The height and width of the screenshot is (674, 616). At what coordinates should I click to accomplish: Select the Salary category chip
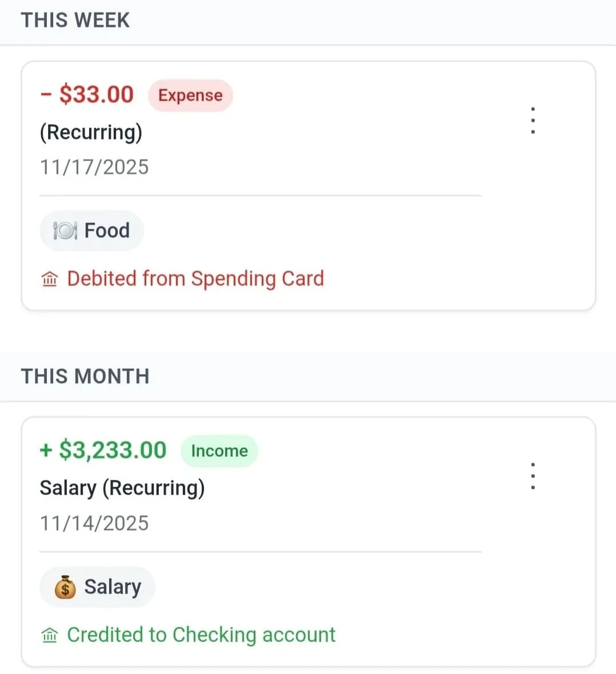(97, 587)
